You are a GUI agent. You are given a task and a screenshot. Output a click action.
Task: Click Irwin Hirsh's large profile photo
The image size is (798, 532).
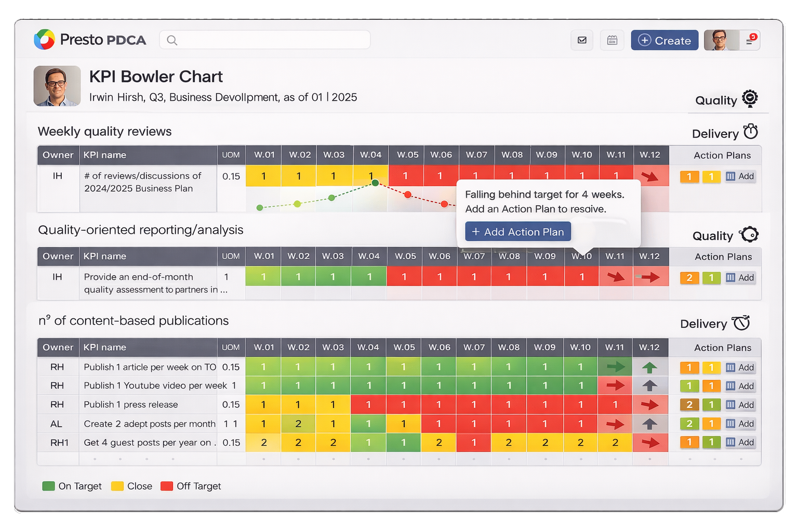coord(57,86)
